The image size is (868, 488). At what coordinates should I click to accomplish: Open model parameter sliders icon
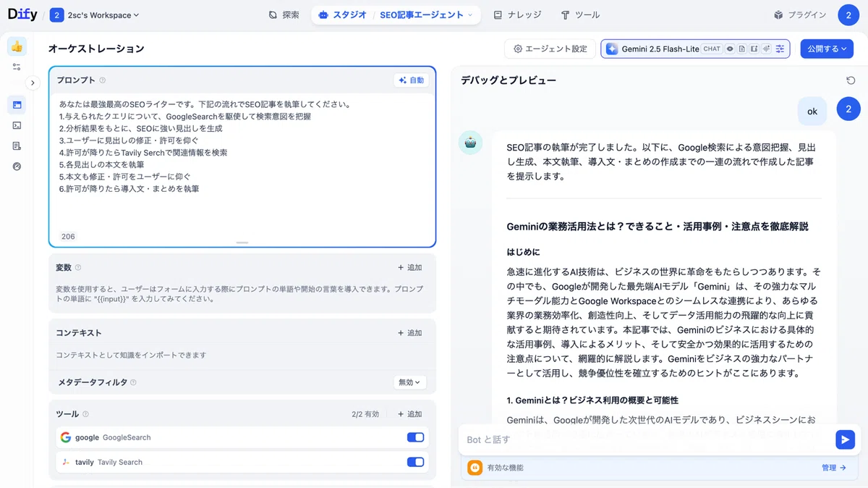tap(780, 49)
